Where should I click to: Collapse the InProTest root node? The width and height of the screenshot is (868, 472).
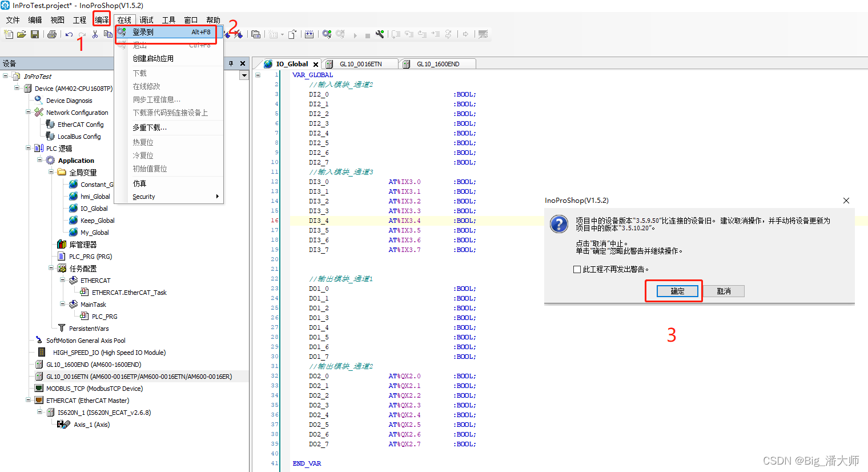[6, 76]
